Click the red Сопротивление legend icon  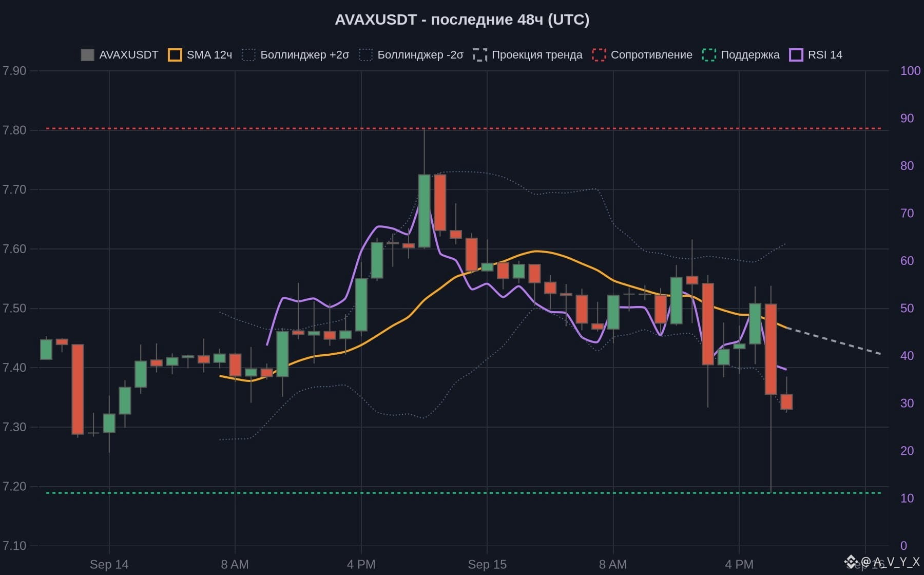click(x=599, y=55)
